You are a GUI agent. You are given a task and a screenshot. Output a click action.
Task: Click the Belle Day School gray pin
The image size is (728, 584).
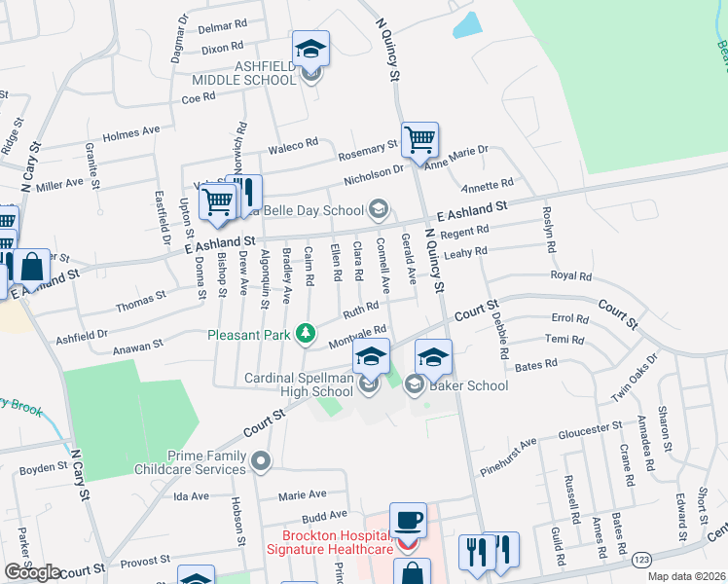click(379, 210)
